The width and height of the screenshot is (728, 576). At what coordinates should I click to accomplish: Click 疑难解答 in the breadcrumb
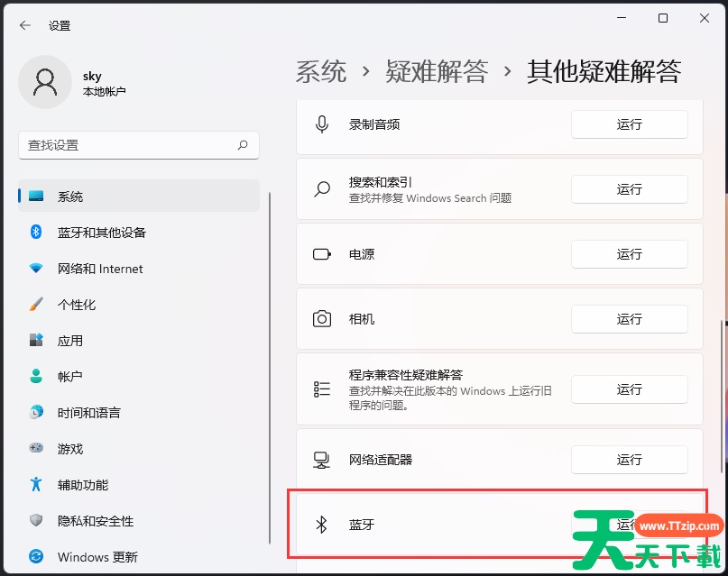click(437, 71)
